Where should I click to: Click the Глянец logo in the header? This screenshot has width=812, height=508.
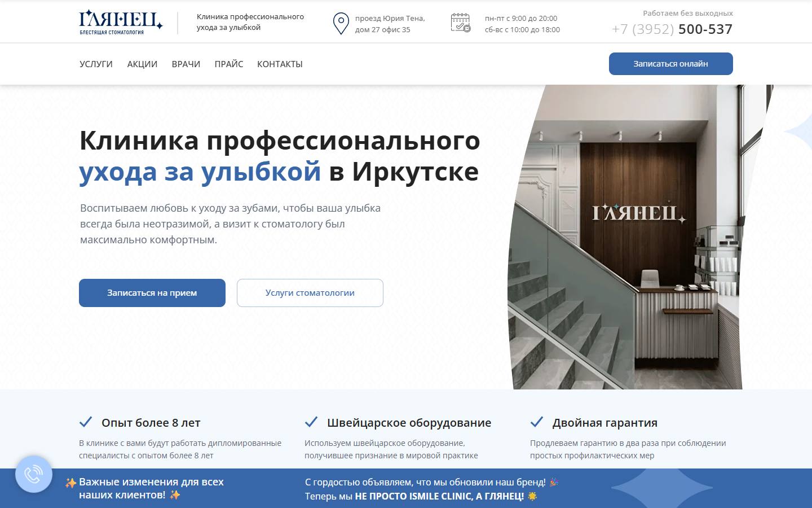[x=121, y=23]
